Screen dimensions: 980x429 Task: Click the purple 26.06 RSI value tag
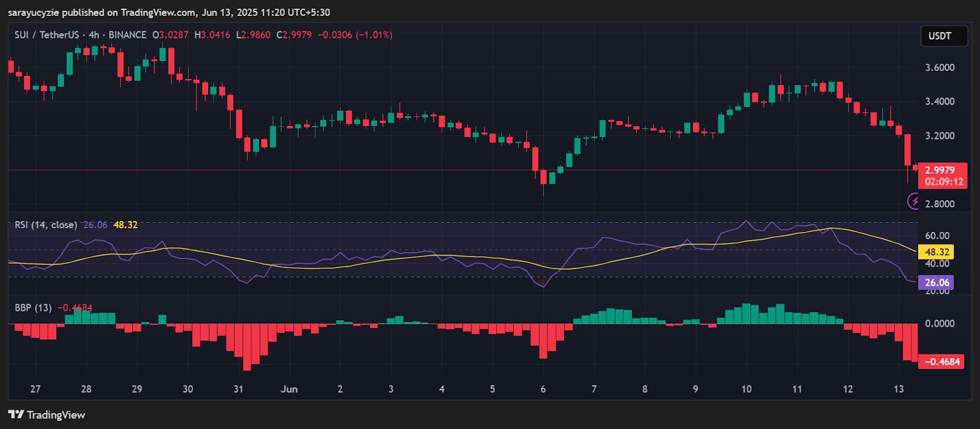(x=937, y=283)
